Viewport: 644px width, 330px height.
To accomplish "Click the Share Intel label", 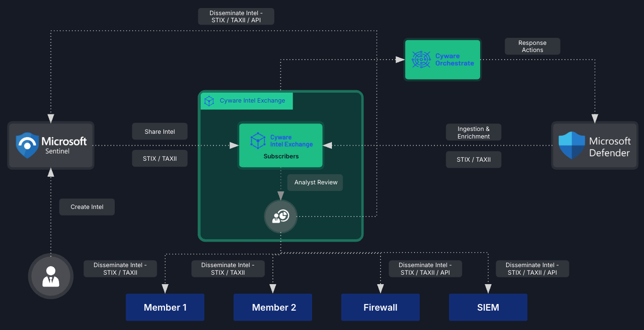I will pos(160,131).
